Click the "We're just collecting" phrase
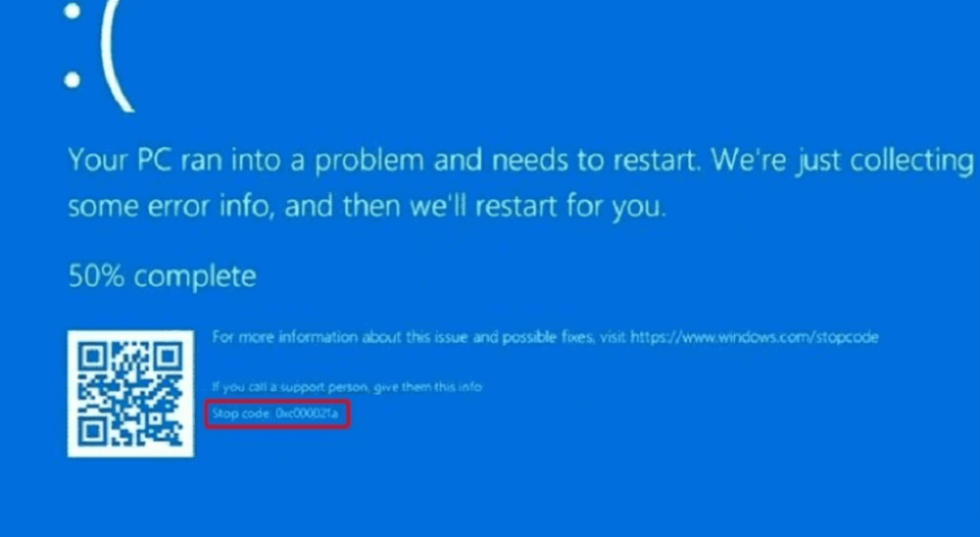980x537 pixels. [x=843, y=161]
